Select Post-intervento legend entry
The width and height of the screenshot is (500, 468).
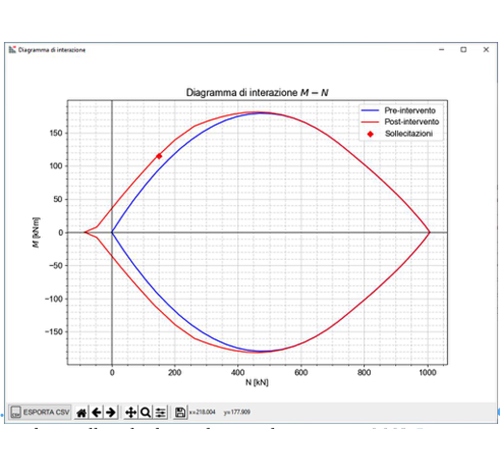pyautogui.click(x=412, y=122)
